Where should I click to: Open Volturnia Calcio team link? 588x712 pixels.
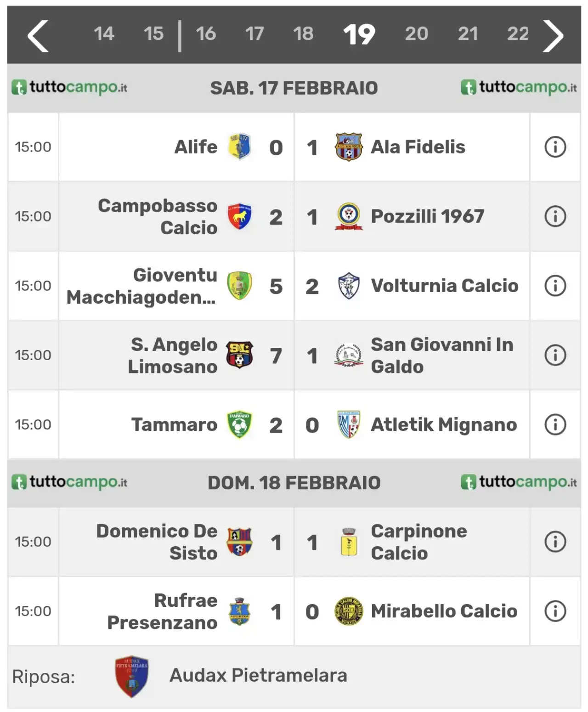[444, 286]
